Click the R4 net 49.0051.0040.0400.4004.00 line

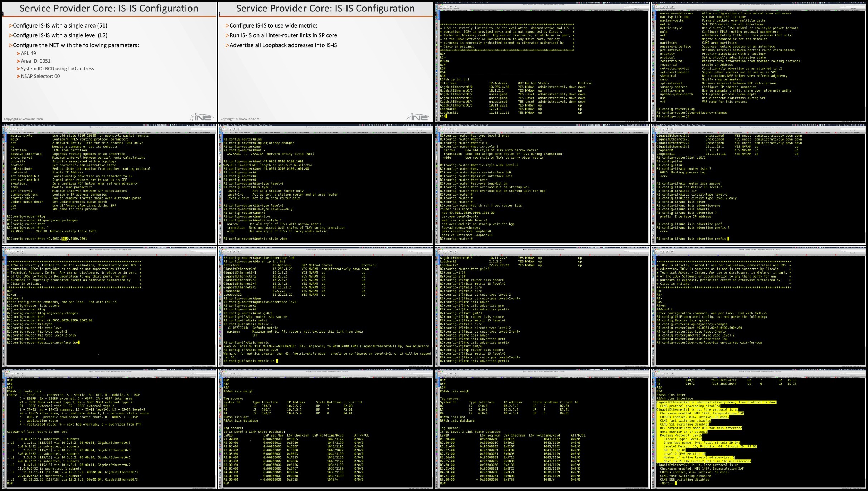click(x=699, y=328)
